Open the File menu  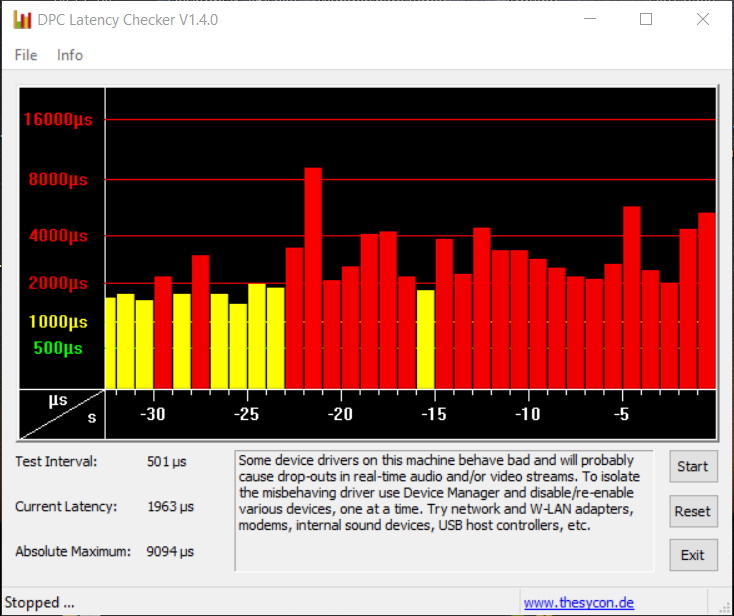point(26,55)
